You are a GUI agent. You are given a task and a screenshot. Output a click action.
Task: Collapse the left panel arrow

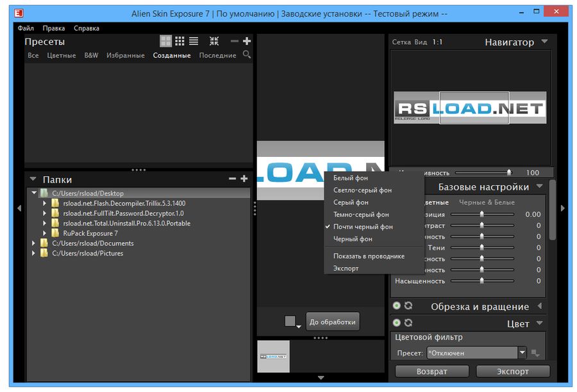[19, 208]
